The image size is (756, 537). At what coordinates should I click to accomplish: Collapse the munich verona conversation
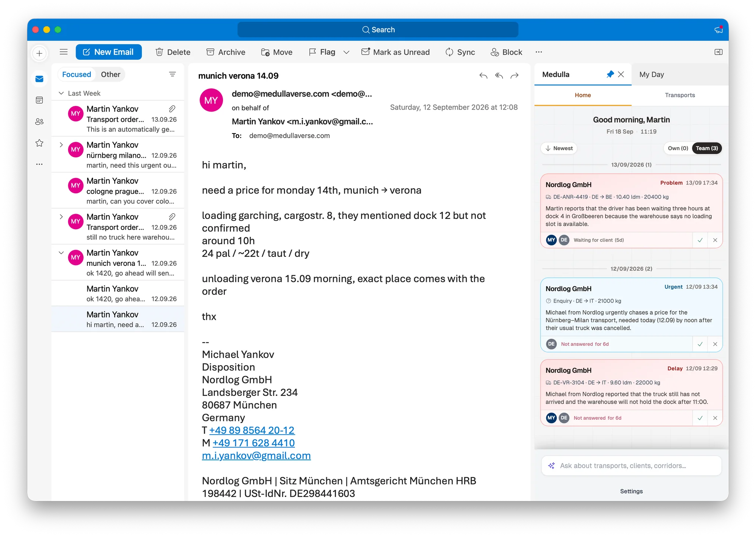(x=61, y=253)
